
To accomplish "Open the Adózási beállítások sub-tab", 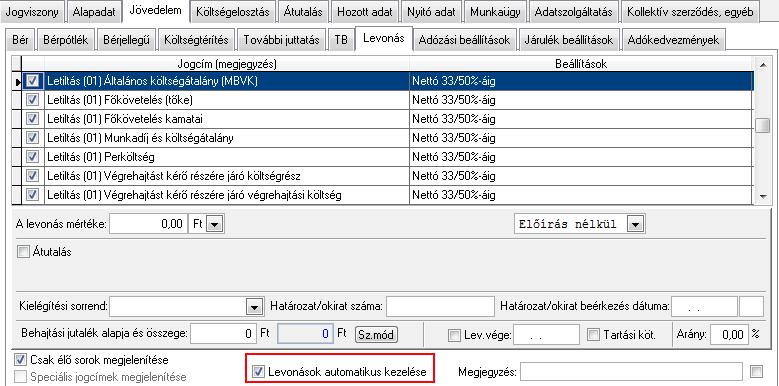I will pos(464,41).
